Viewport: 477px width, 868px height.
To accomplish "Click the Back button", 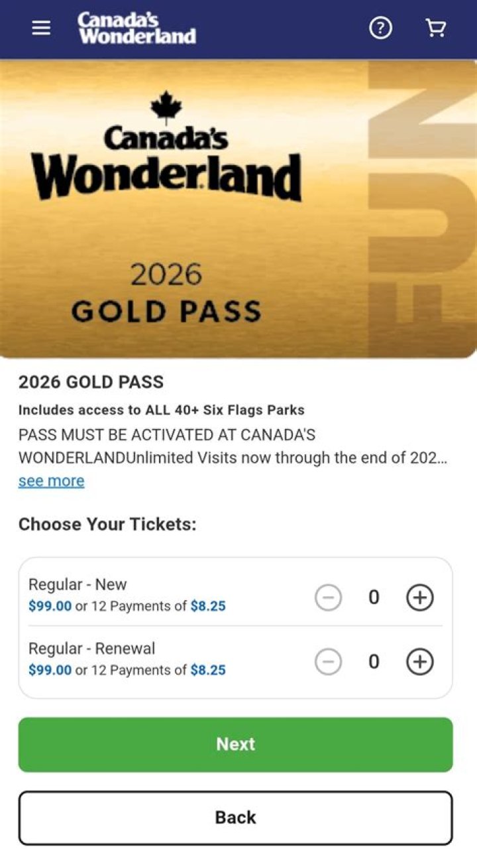I will click(235, 817).
